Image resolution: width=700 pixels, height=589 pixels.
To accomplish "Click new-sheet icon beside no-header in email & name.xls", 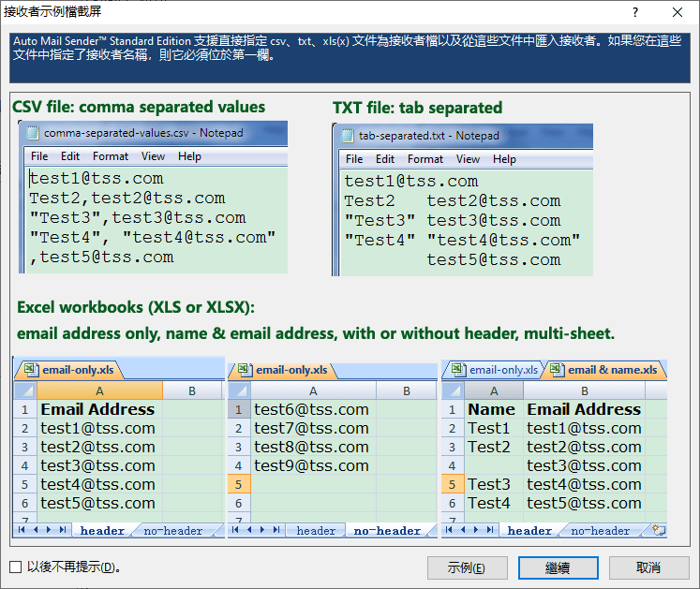I will (659, 530).
